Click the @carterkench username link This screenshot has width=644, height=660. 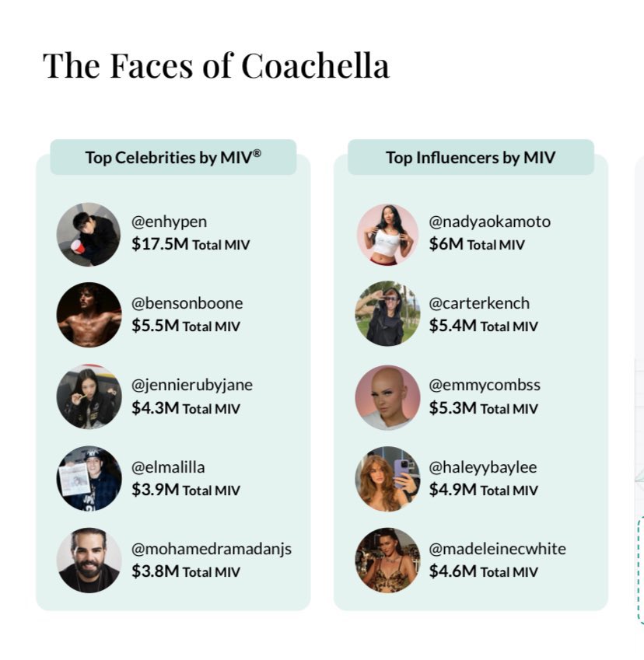tap(479, 303)
